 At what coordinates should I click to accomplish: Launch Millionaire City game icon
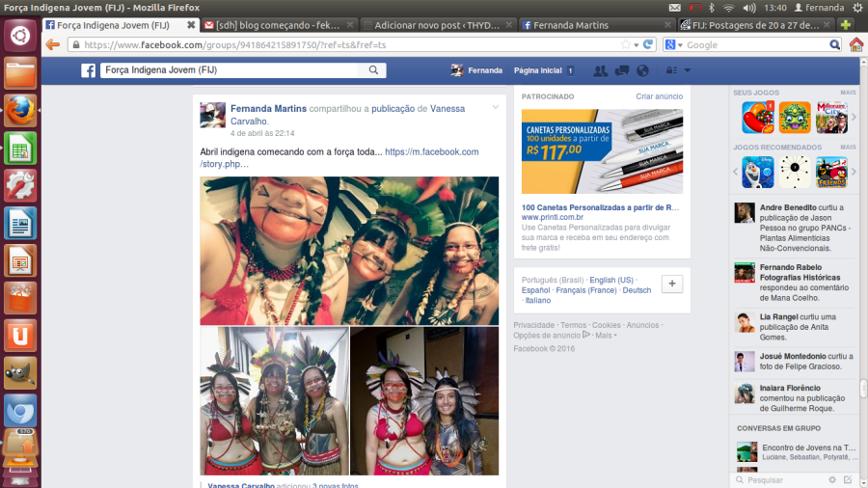[x=831, y=118]
